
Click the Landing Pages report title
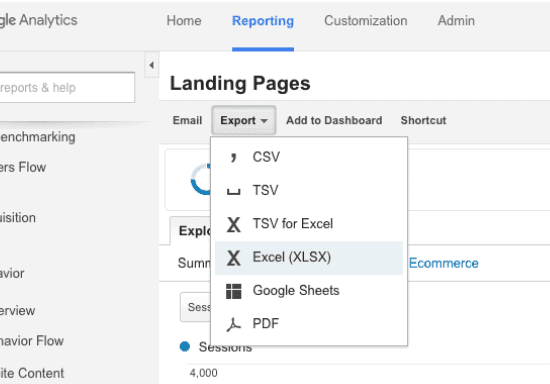tap(240, 83)
